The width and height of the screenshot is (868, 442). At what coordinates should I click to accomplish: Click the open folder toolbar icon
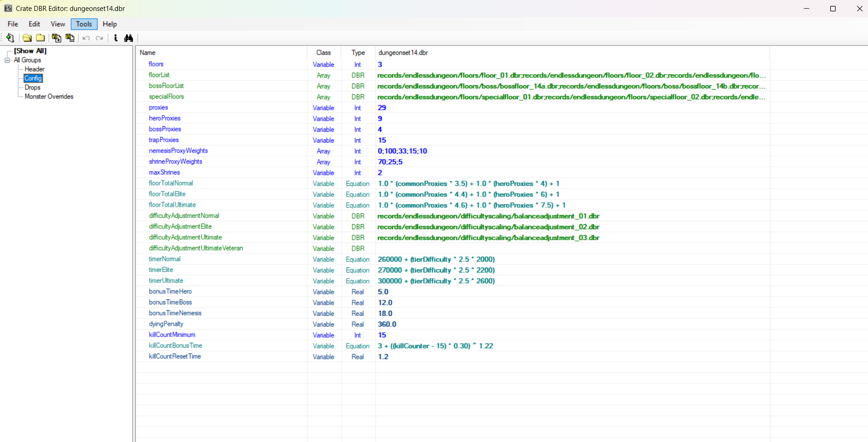click(27, 38)
